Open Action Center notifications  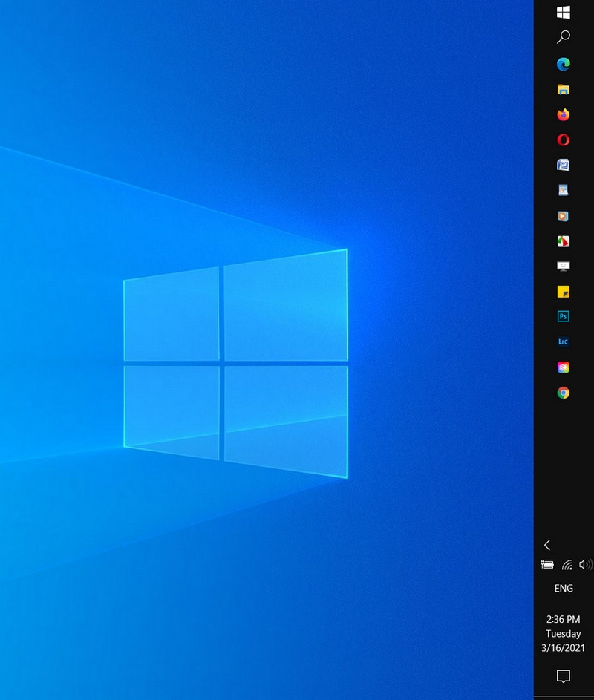pos(563,676)
